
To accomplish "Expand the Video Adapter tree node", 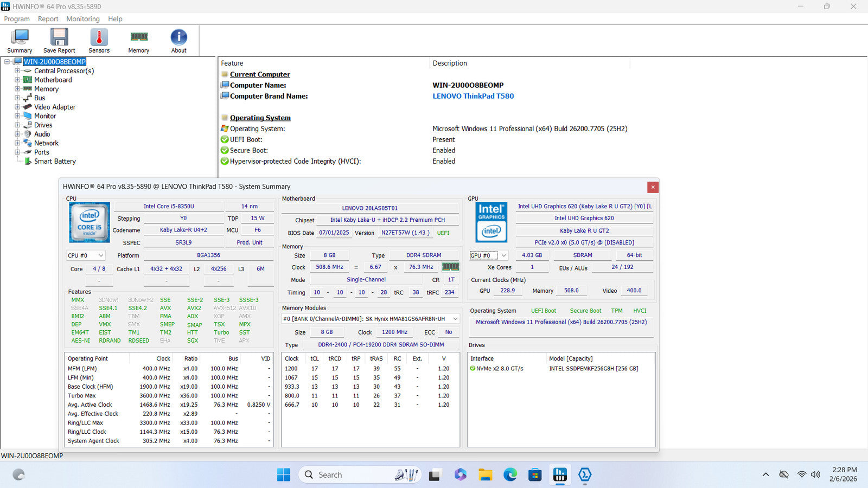I will 17,107.
